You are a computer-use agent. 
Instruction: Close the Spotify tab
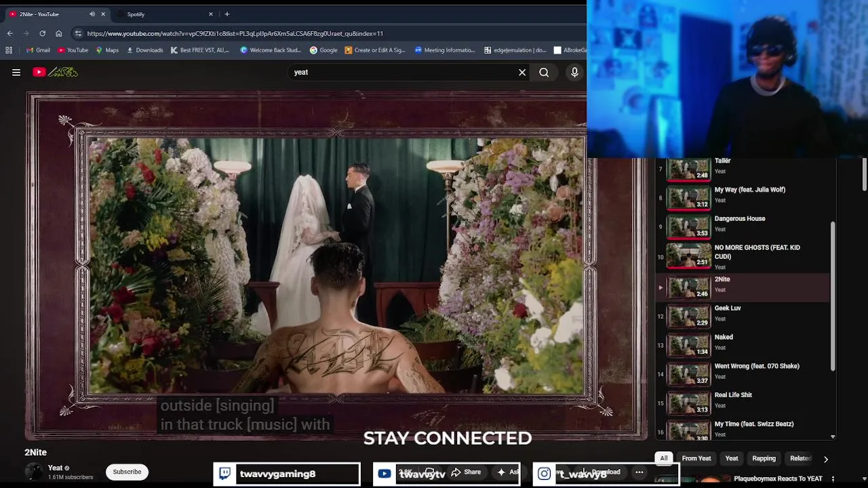tap(210, 14)
